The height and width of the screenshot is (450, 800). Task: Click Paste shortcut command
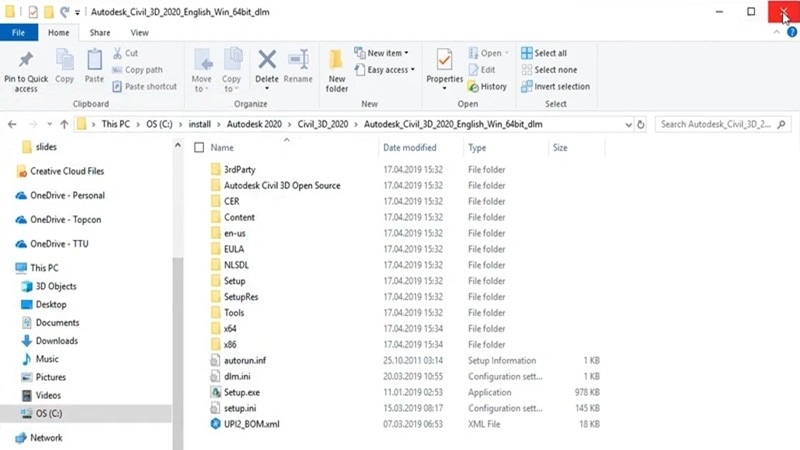coord(145,87)
